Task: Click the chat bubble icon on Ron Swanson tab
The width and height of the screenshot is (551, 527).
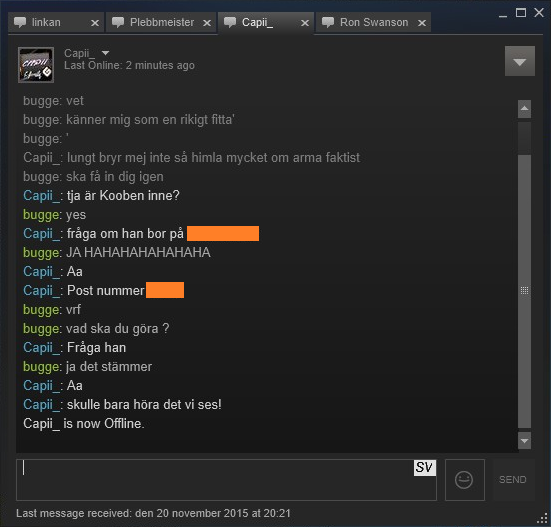Action: (328, 23)
